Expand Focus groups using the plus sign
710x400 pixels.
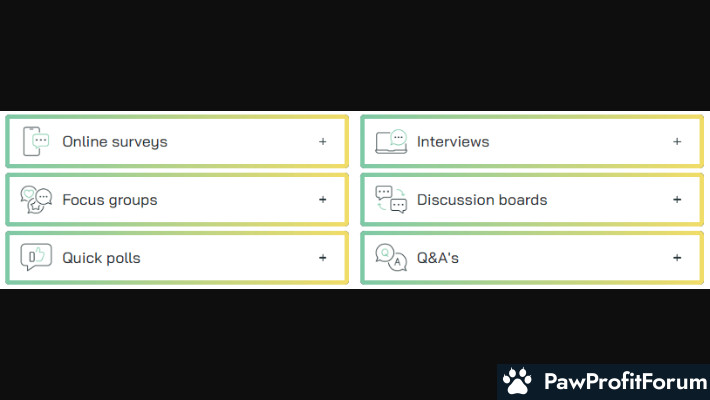(322, 199)
